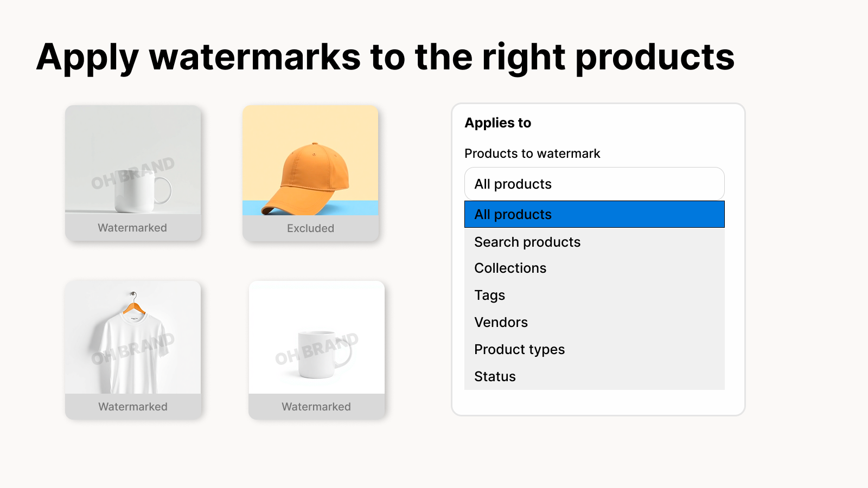Click the Products to watermark label
Image resolution: width=868 pixels, height=488 pixels.
coord(532,153)
